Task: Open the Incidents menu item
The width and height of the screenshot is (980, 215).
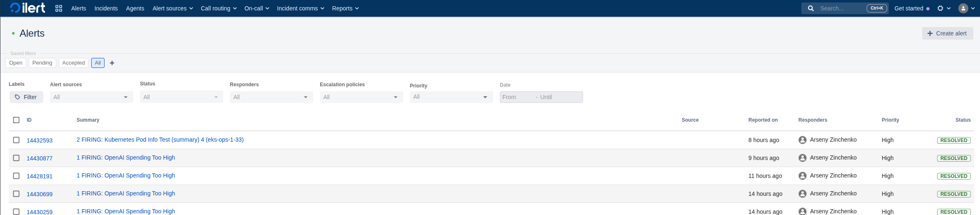Action: (x=106, y=8)
